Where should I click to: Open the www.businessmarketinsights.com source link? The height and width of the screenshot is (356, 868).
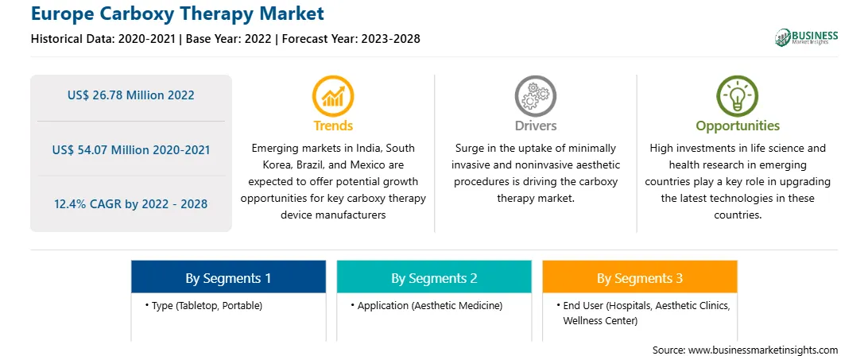pos(762,350)
